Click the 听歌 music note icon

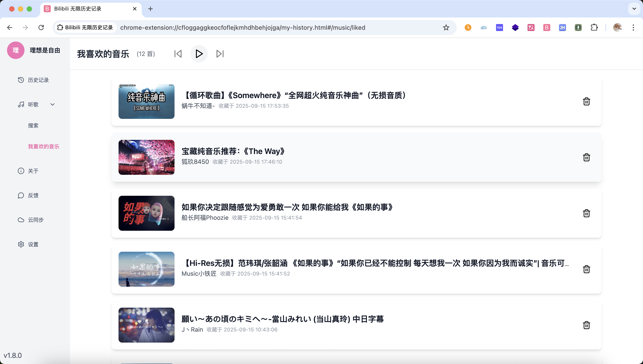[21, 104]
